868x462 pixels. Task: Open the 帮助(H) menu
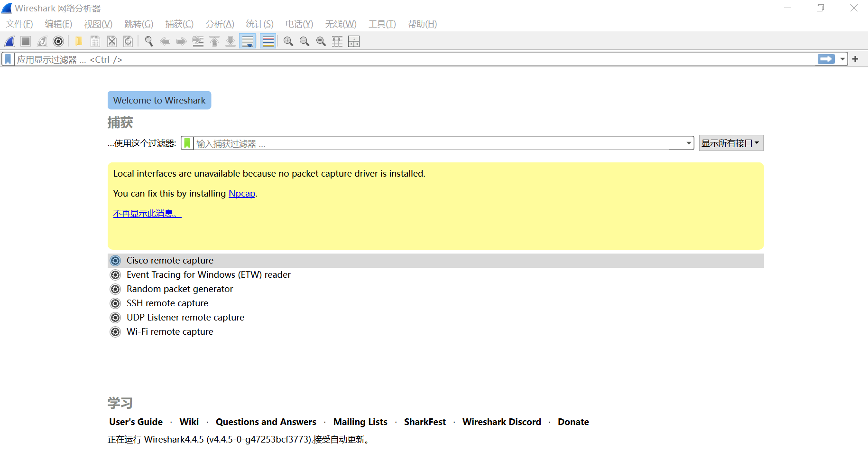tap(422, 24)
